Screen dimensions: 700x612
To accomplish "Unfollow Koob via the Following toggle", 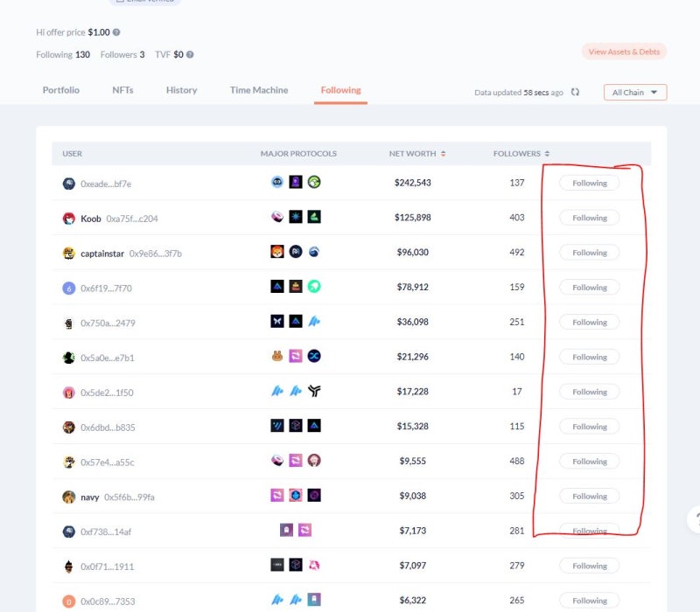I will tap(588, 218).
